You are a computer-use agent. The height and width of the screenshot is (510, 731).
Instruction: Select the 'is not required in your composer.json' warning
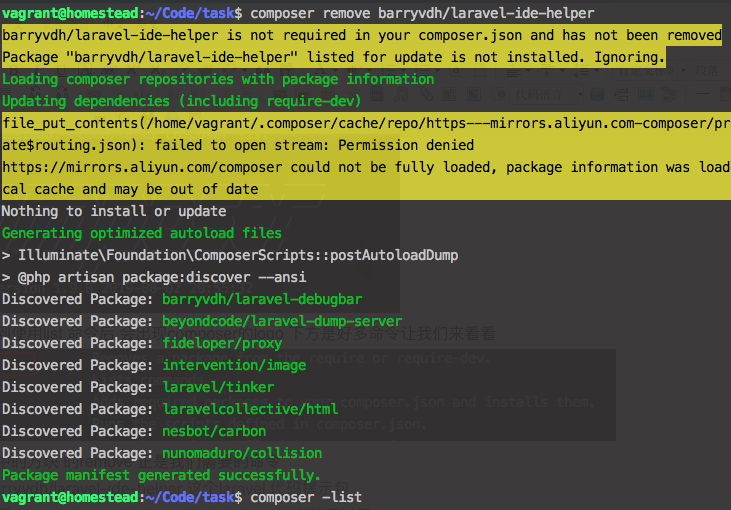click(x=362, y=35)
